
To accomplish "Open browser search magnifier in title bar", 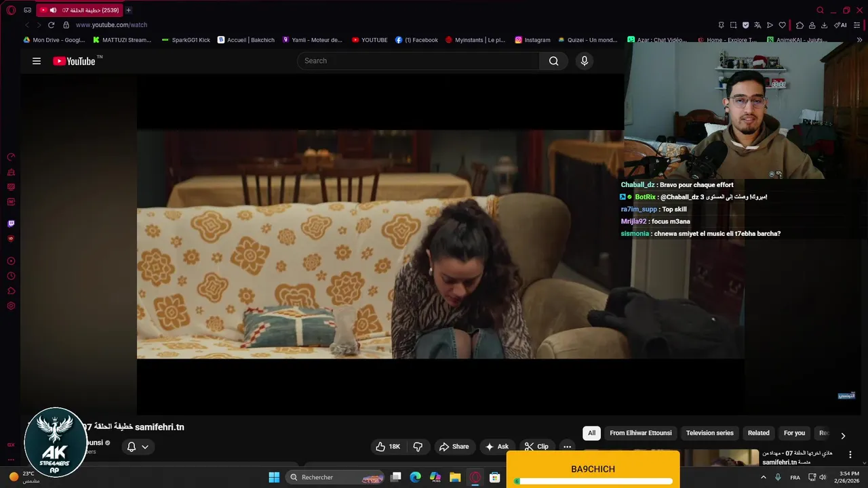I will (x=820, y=10).
